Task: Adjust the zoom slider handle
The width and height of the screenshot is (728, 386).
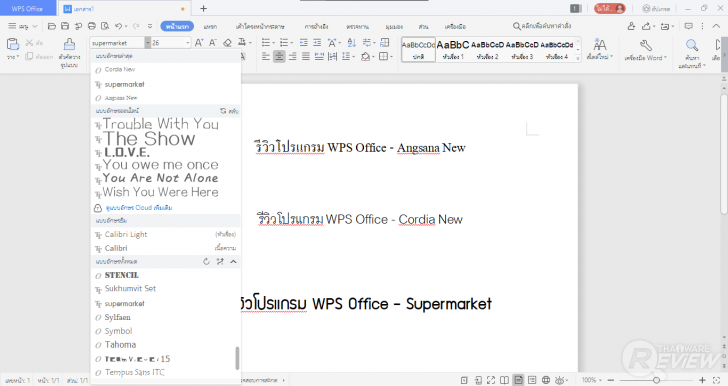Action: tap(656, 380)
